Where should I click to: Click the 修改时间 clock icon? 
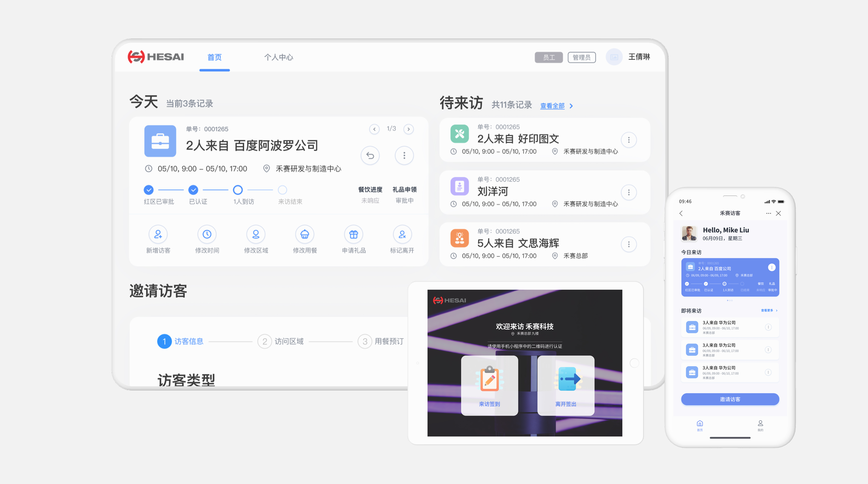click(x=207, y=234)
